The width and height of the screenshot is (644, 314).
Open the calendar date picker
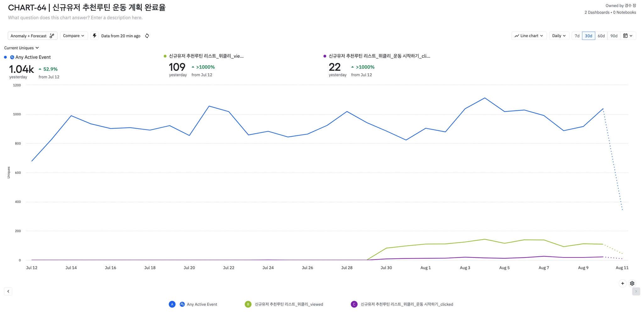coord(628,36)
